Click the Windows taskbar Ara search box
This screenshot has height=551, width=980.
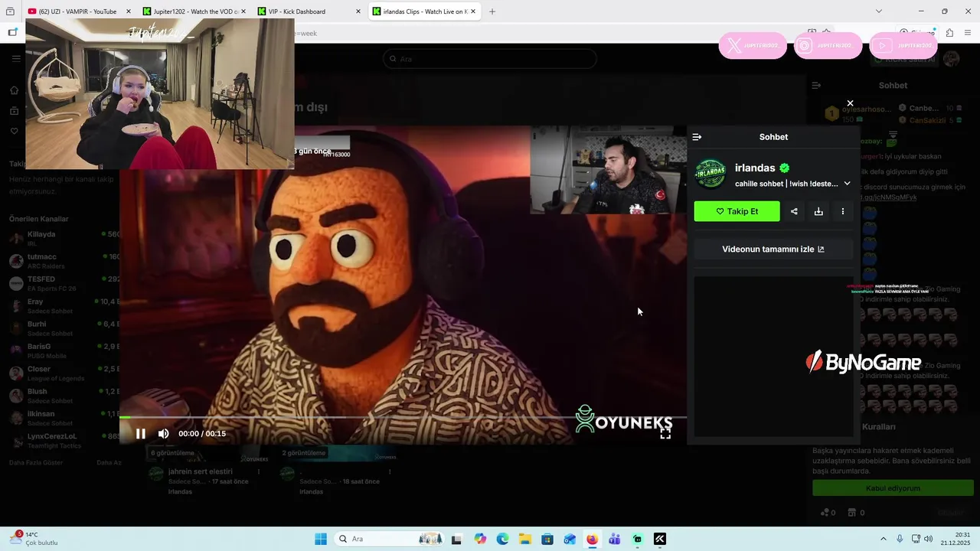click(390, 539)
